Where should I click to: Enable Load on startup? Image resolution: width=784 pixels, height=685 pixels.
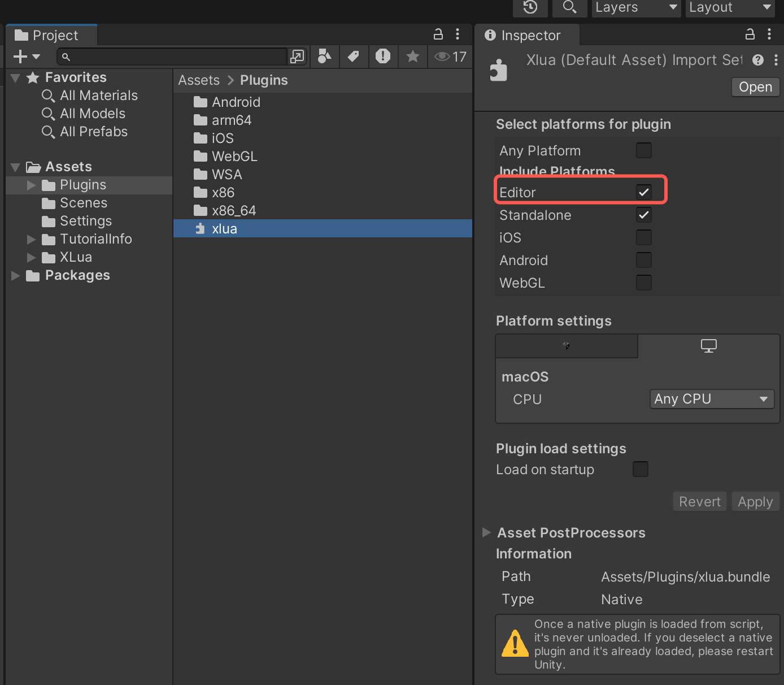coord(640,469)
